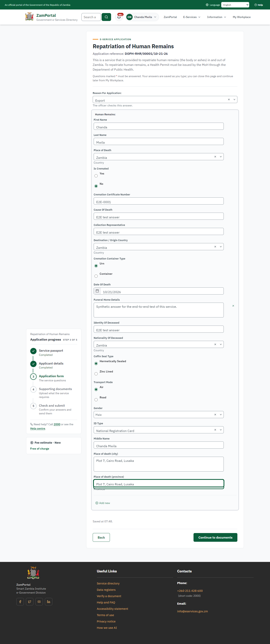270x644 pixels.
Task: Clear the ID Type selection
Action: click(215, 430)
